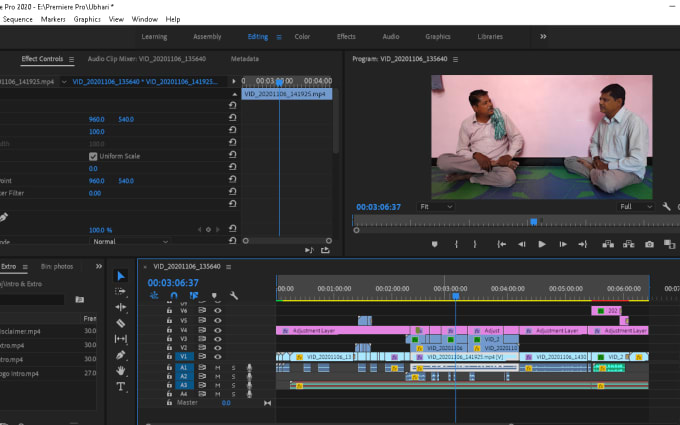The height and width of the screenshot is (425, 680).
Task: Open the Fit zoom level dropdown
Action: point(436,207)
